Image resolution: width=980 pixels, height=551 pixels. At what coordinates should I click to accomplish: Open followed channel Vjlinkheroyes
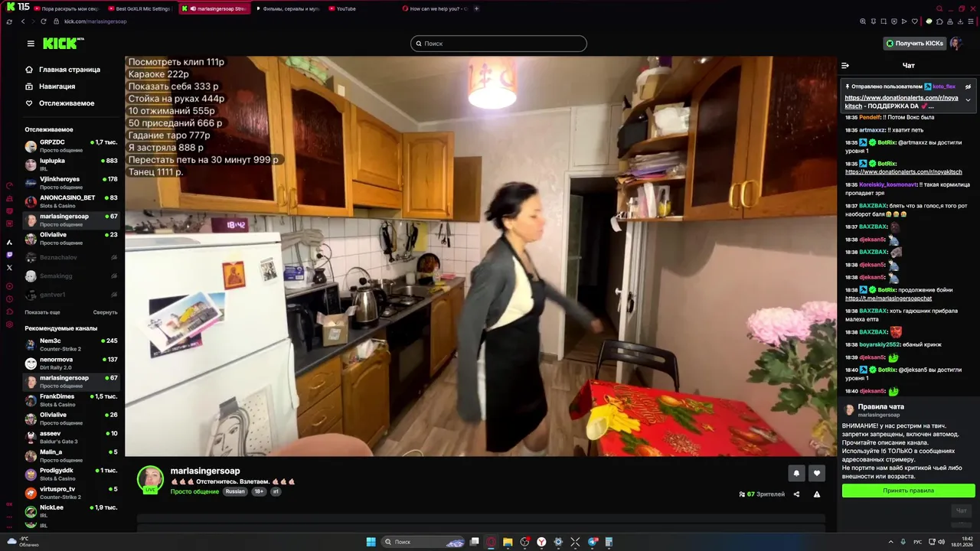pos(70,182)
